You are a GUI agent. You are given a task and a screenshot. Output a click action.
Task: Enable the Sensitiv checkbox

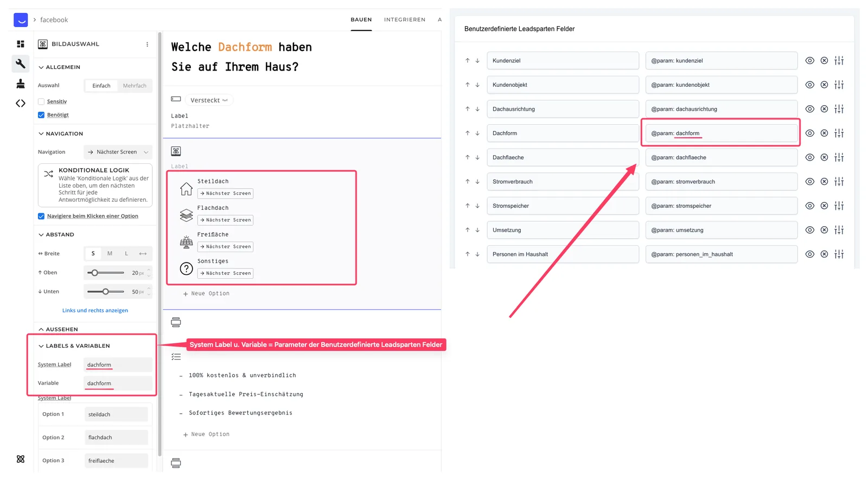click(41, 101)
